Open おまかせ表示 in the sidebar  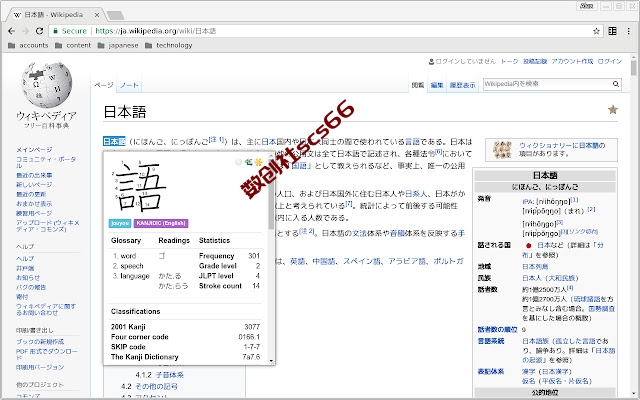tap(34, 203)
